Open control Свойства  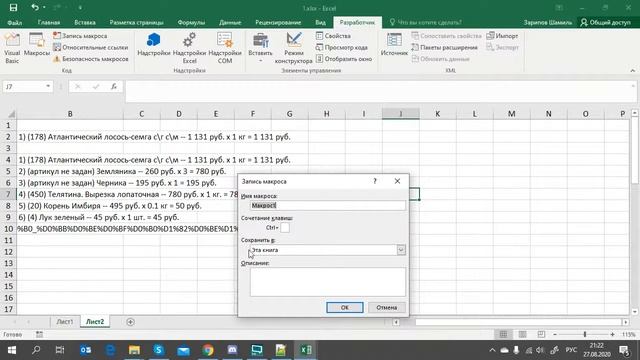[x=333, y=36]
